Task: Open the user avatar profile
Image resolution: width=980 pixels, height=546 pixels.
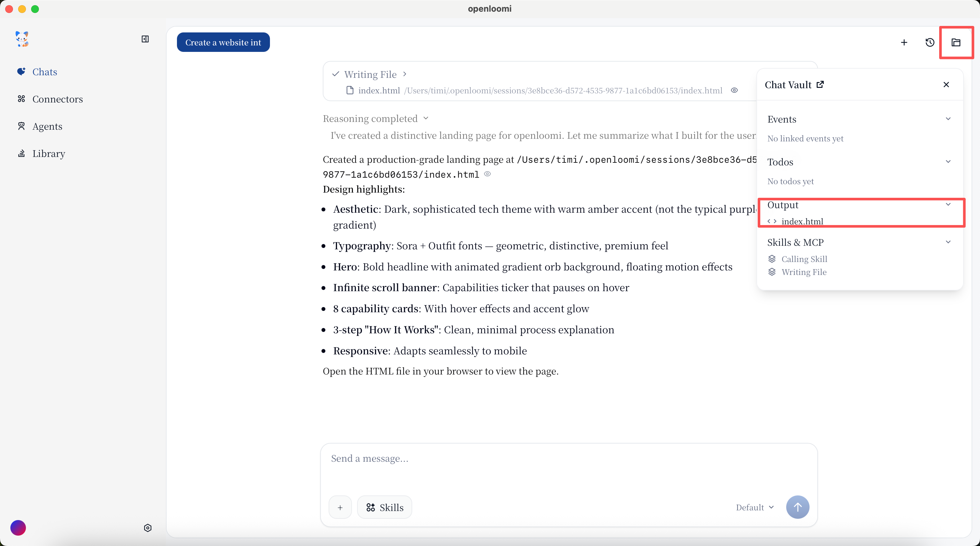Action: click(x=18, y=528)
